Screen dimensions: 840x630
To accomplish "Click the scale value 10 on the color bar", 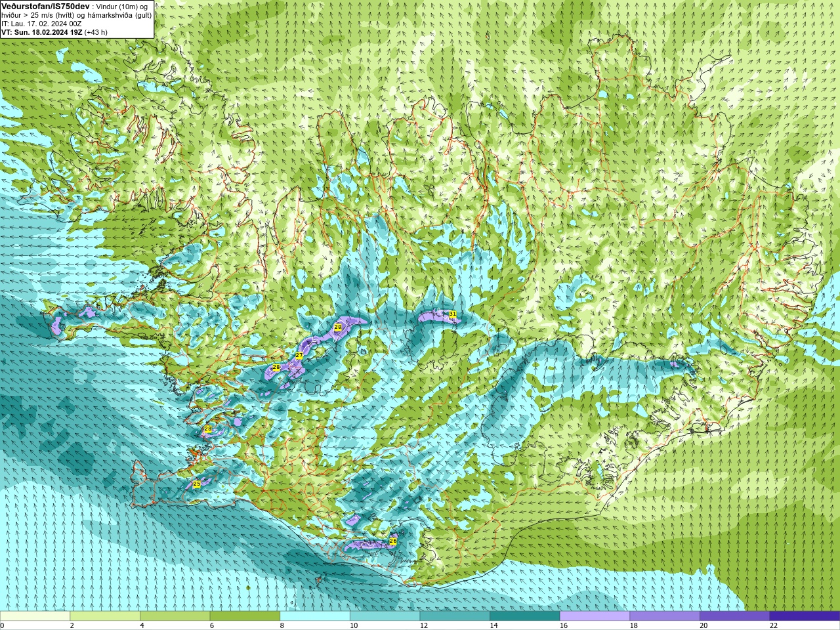I will 354,625.
